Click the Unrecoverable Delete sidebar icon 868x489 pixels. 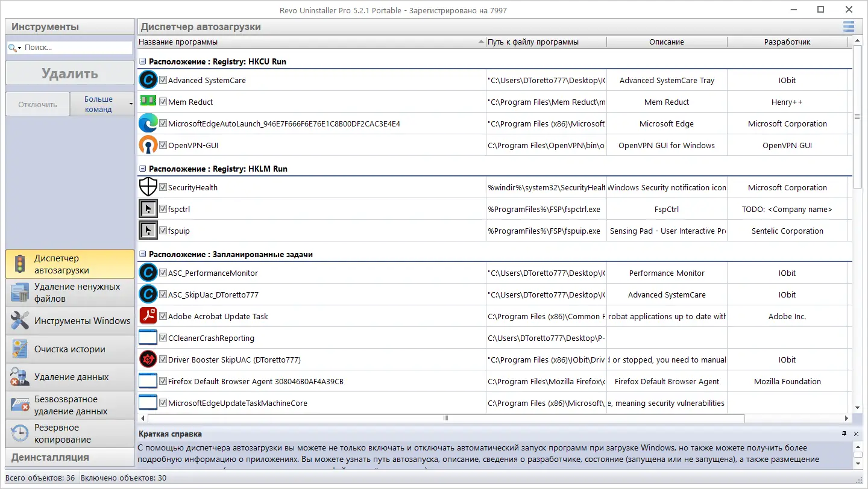(20, 405)
